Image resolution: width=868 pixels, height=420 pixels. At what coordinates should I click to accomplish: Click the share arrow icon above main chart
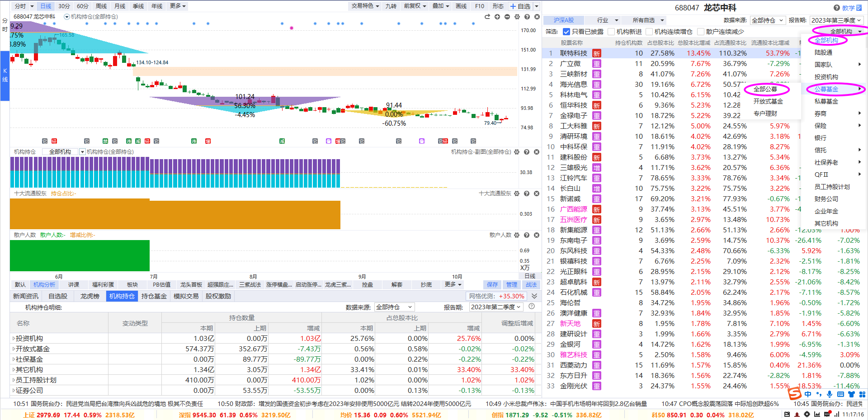[x=487, y=17]
